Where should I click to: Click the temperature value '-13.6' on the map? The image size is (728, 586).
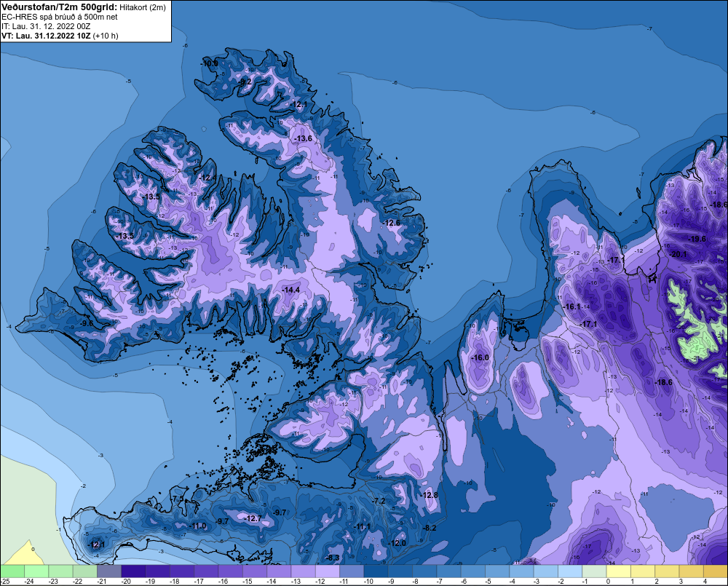pyautogui.click(x=303, y=138)
